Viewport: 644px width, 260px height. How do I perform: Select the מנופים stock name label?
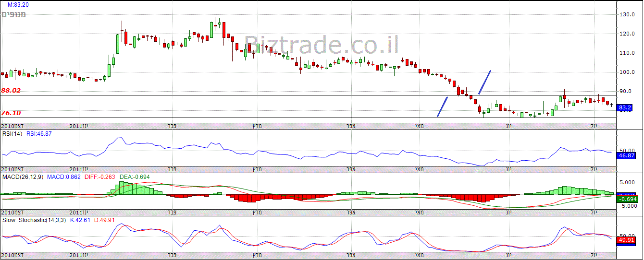(14, 14)
